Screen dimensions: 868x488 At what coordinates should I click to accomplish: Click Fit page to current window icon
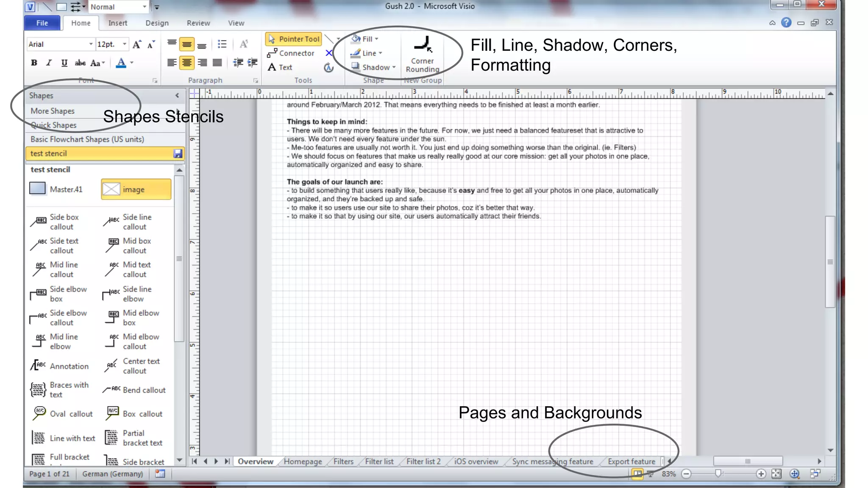[x=776, y=474]
